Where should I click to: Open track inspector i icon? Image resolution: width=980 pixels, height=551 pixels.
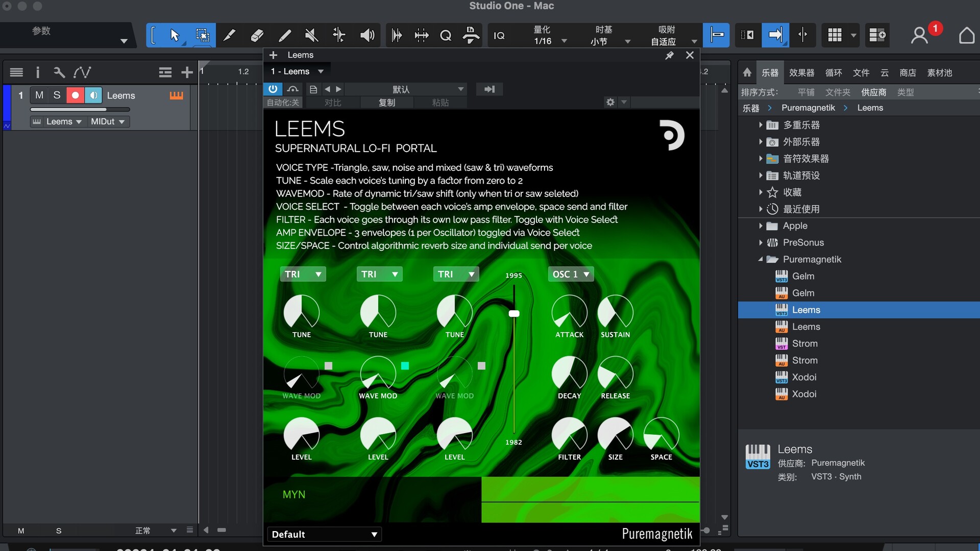[38, 72]
